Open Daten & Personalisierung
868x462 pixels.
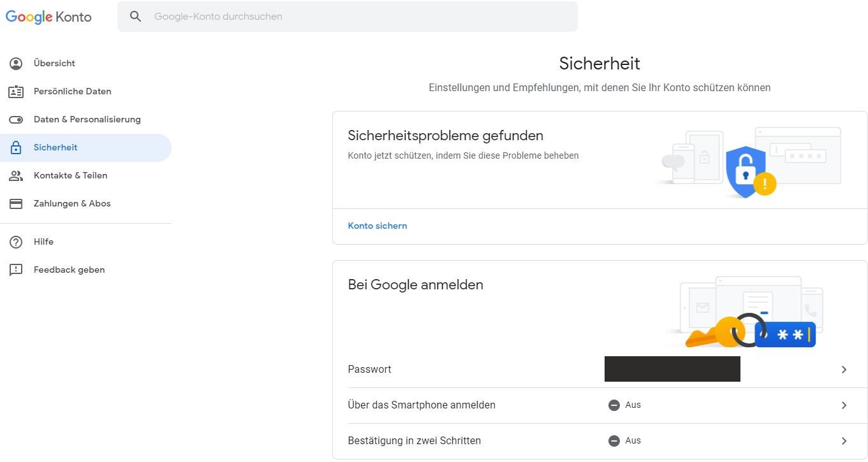pos(85,119)
